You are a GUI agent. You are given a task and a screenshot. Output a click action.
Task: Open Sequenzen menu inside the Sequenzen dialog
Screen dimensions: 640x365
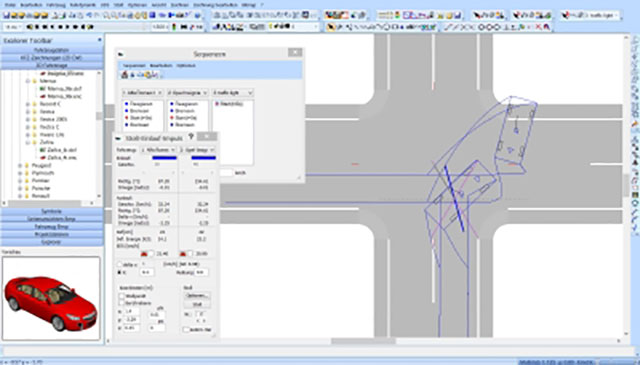click(134, 65)
